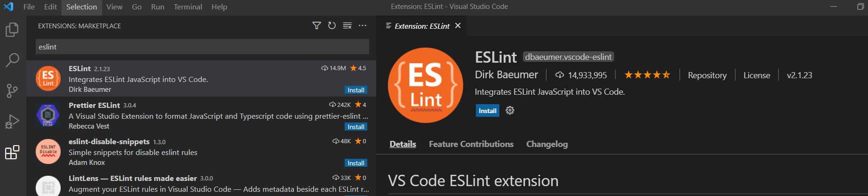Switch to the Details tab
Viewport: 868px width, 196px height.
coord(403,144)
